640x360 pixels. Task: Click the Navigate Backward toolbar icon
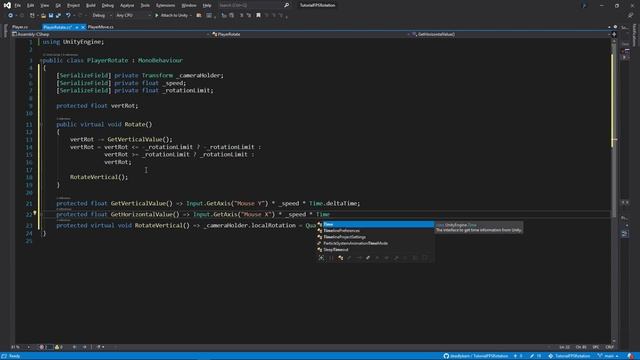[x=10, y=16]
